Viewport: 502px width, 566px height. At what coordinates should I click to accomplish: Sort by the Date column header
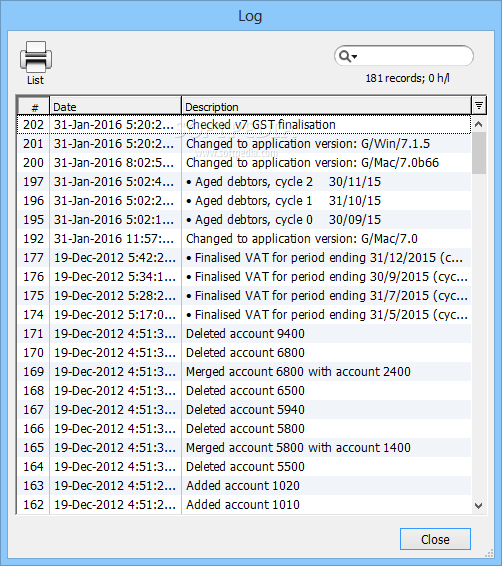(x=115, y=106)
